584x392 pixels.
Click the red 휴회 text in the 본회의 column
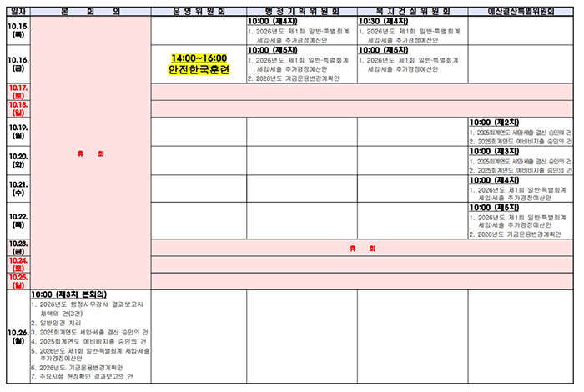(90, 153)
